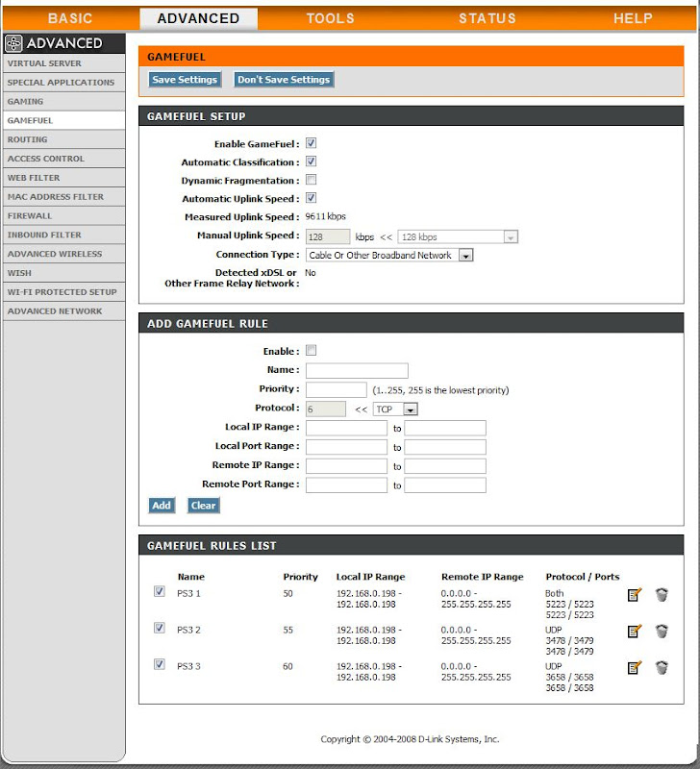
Task: Open Advanced Wireless in sidebar
Action: [63, 254]
